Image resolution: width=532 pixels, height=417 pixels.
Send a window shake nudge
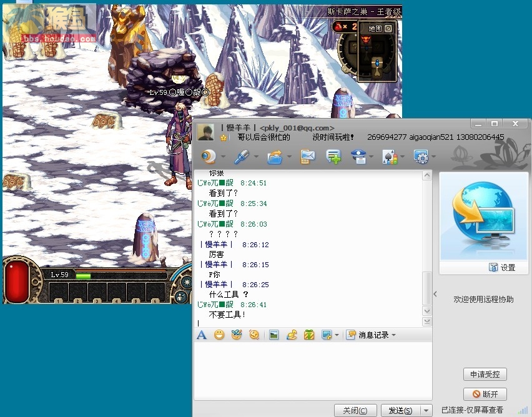254,335
